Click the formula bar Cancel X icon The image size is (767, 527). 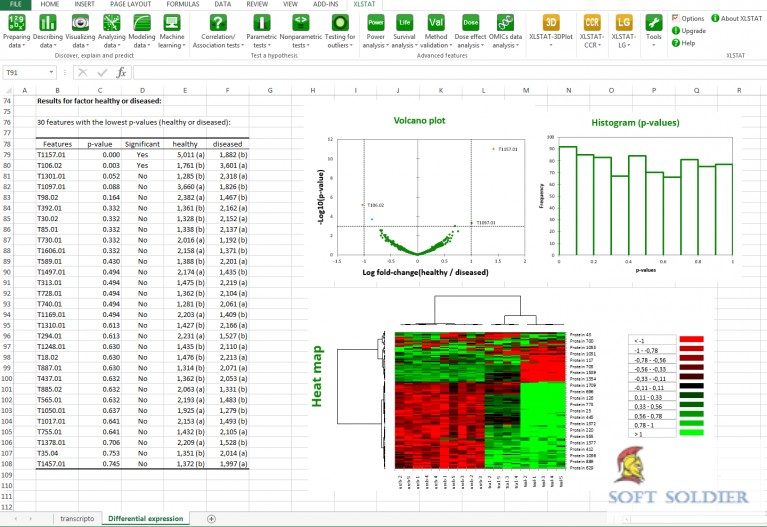pyautogui.click(x=83, y=73)
